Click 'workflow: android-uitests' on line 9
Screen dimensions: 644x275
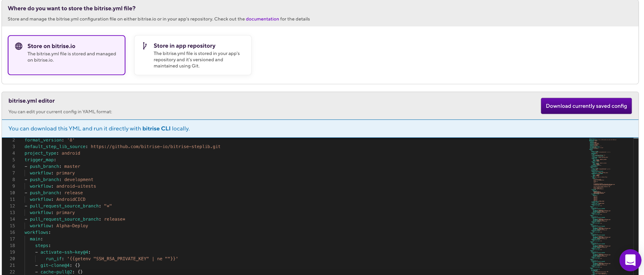point(63,186)
